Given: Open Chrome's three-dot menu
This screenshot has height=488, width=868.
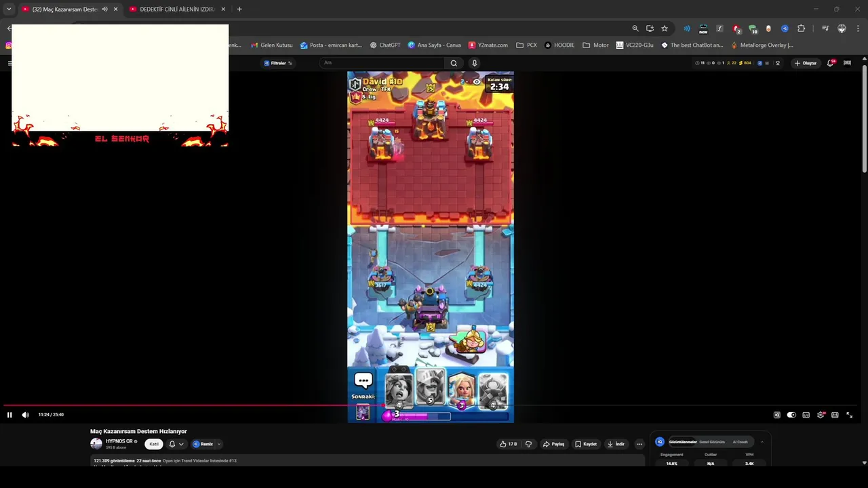Looking at the screenshot, I should click(x=858, y=28).
